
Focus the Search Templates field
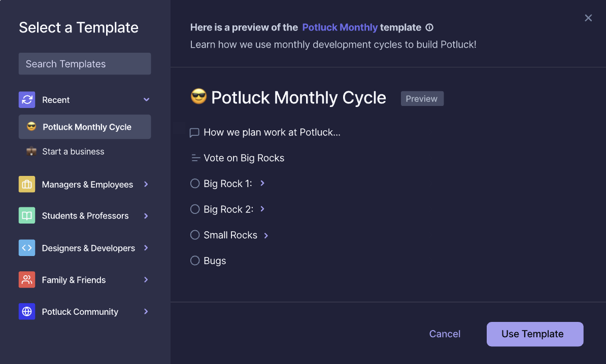[85, 64]
